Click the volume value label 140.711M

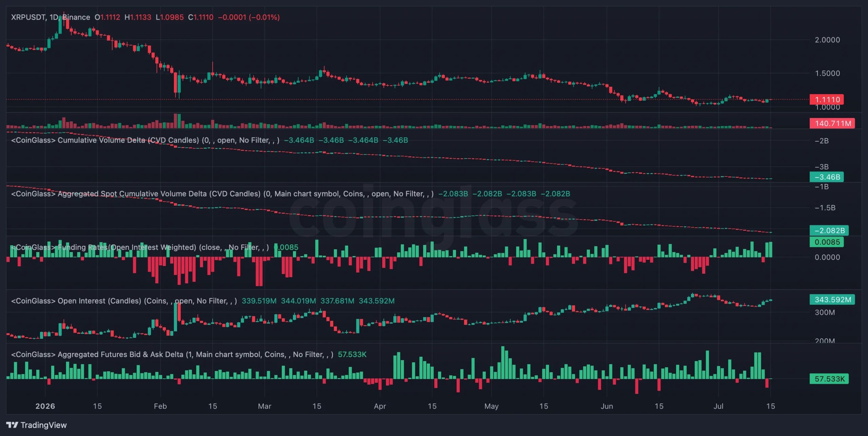pos(832,123)
